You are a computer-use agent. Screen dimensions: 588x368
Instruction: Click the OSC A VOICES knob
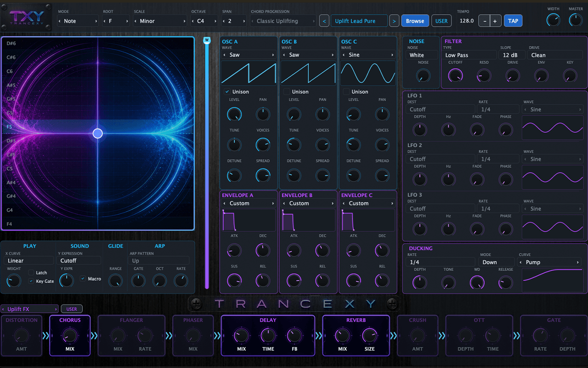263,145
